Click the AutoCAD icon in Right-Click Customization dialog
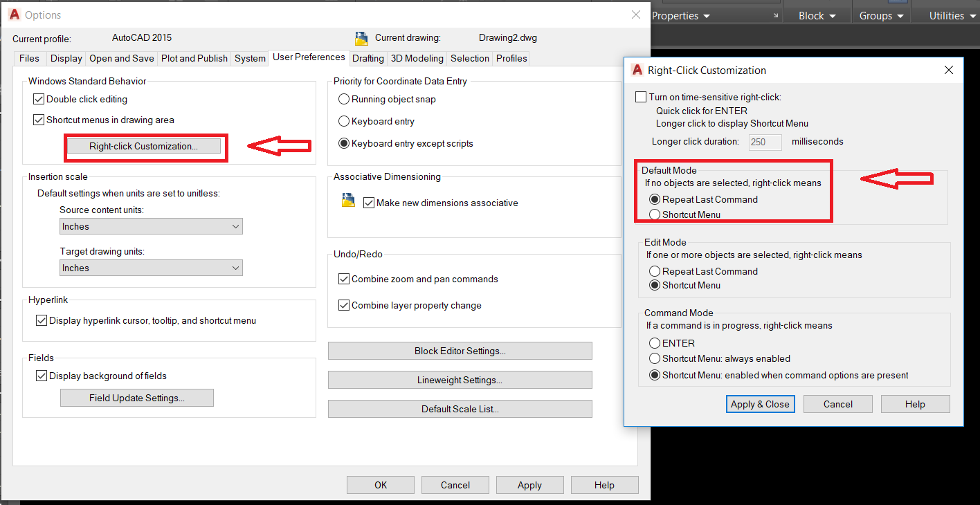Viewport: 980px width, 505px height. click(x=637, y=69)
